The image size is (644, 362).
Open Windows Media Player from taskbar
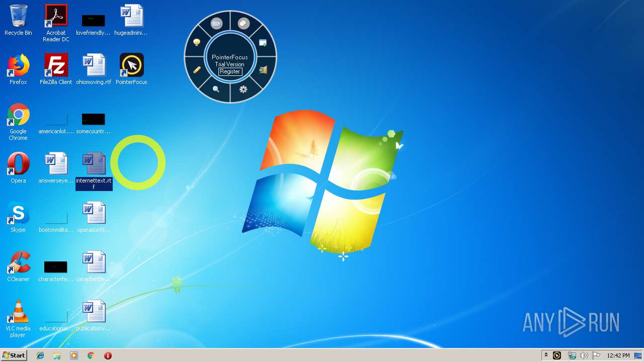pyautogui.click(x=74, y=355)
